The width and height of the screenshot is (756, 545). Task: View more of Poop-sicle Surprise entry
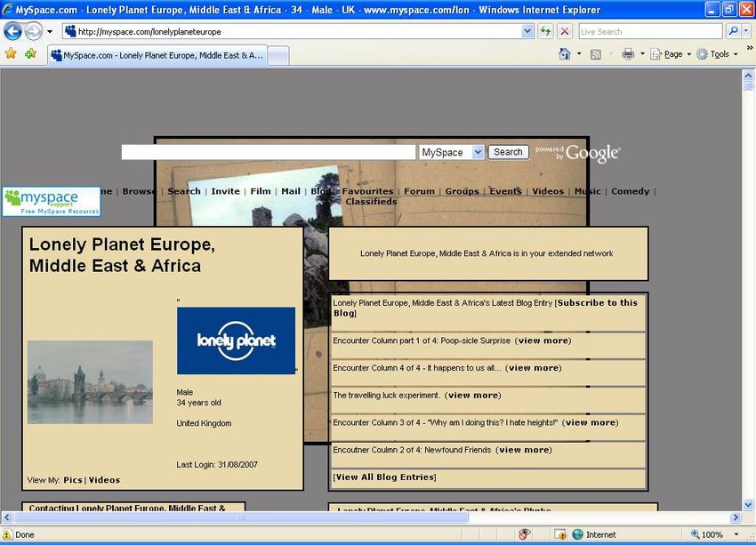click(x=543, y=341)
